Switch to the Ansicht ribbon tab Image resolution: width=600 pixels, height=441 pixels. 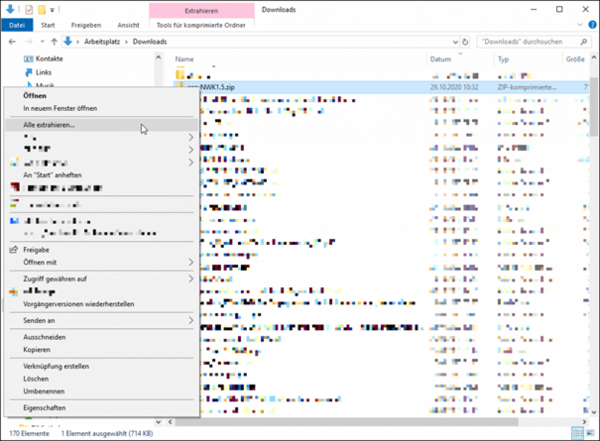[x=128, y=24]
